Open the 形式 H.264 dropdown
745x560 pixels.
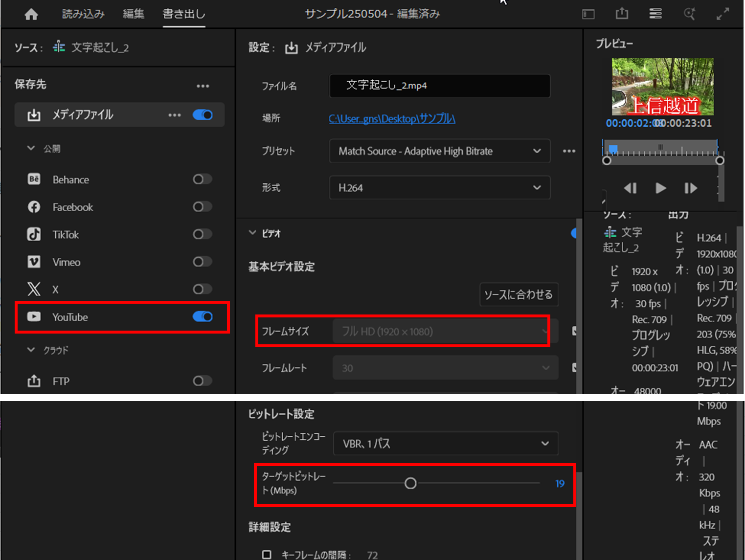[439, 187]
